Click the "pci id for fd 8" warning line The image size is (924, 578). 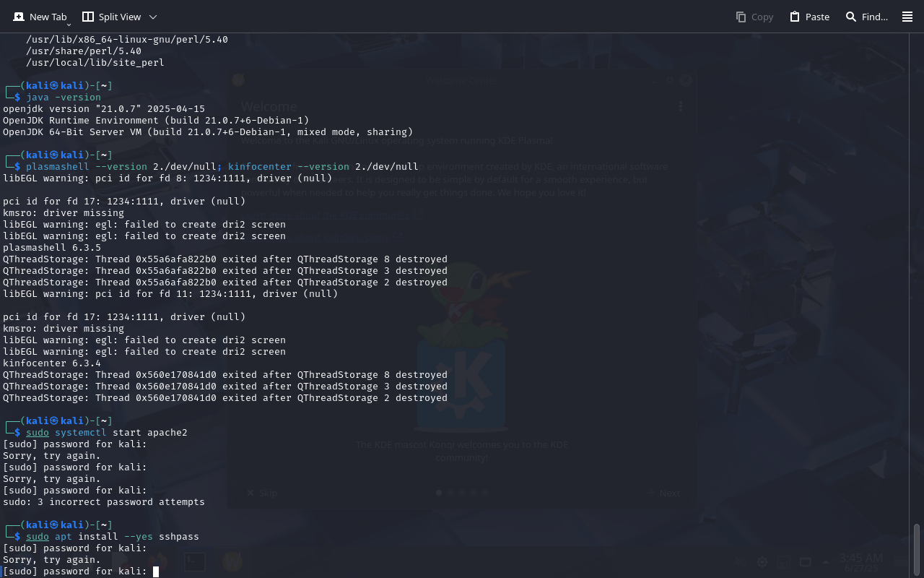click(x=167, y=178)
